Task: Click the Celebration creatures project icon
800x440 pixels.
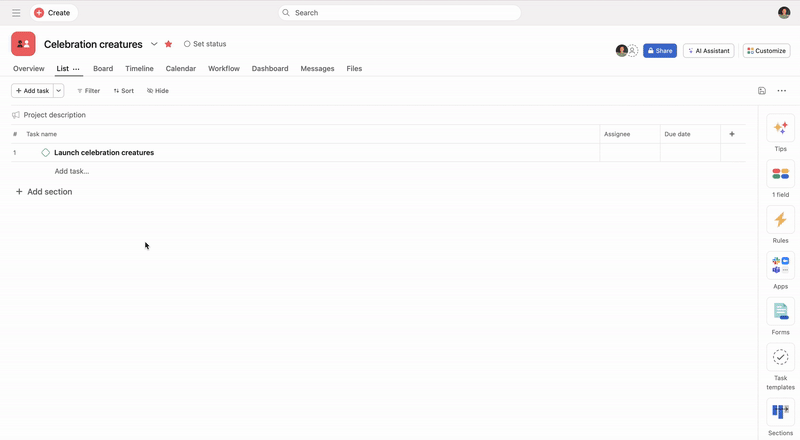Action: pos(23,44)
